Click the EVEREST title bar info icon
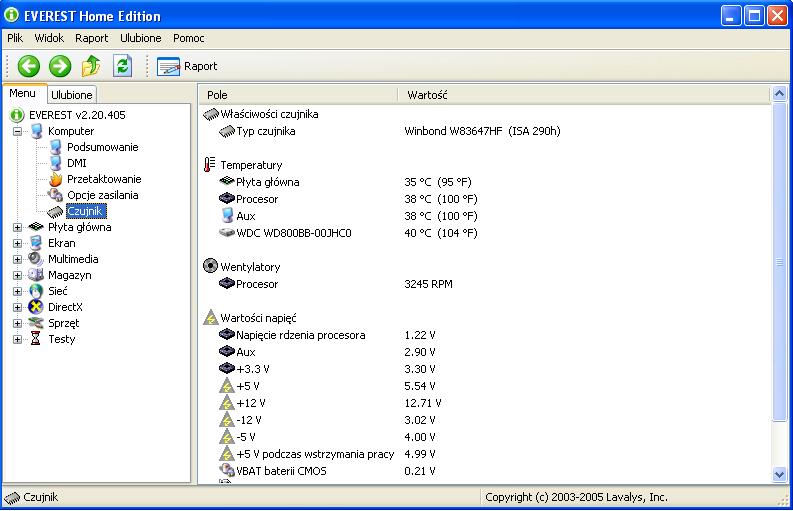The image size is (793, 511). 11,15
